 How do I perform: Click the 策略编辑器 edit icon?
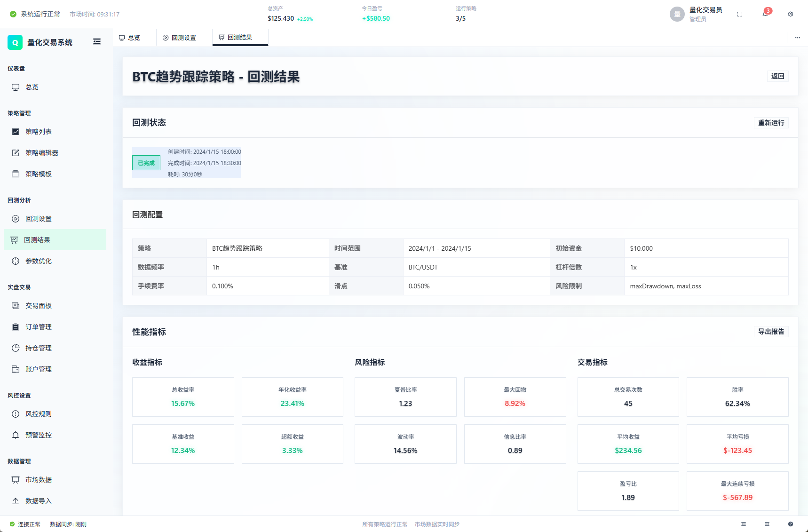pyautogui.click(x=16, y=153)
